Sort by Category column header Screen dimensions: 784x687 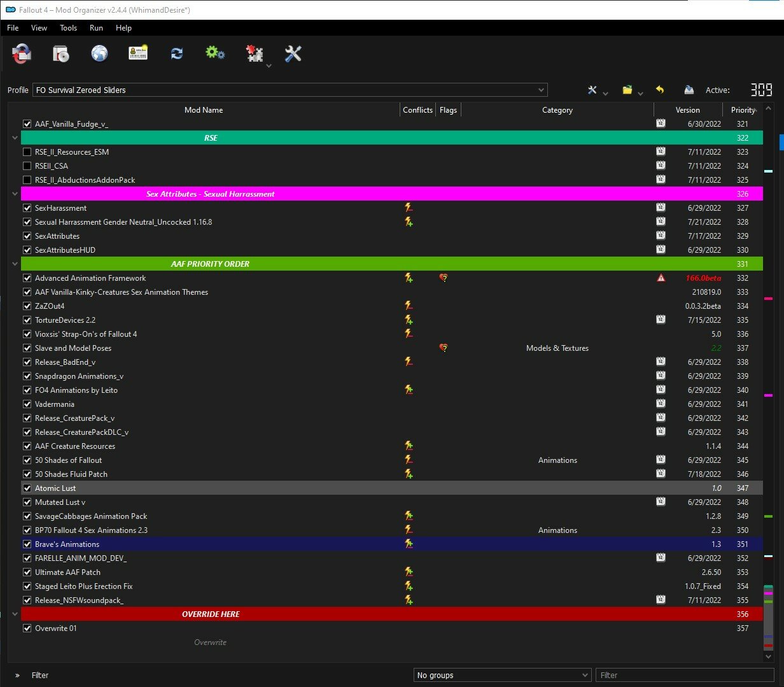pos(557,110)
